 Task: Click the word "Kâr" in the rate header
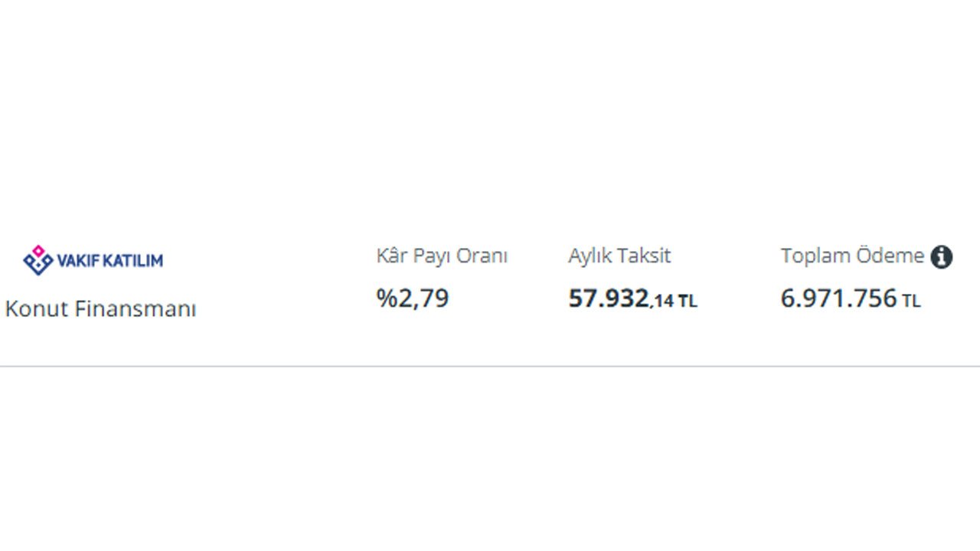[x=390, y=256]
